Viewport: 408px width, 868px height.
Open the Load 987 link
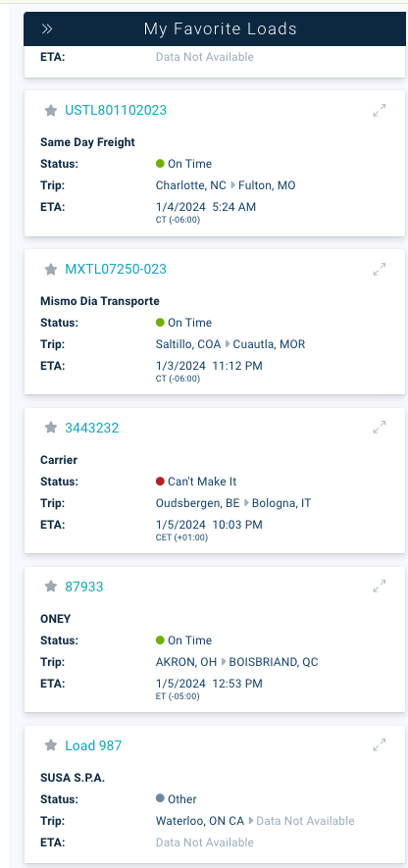(x=93, y=745)
